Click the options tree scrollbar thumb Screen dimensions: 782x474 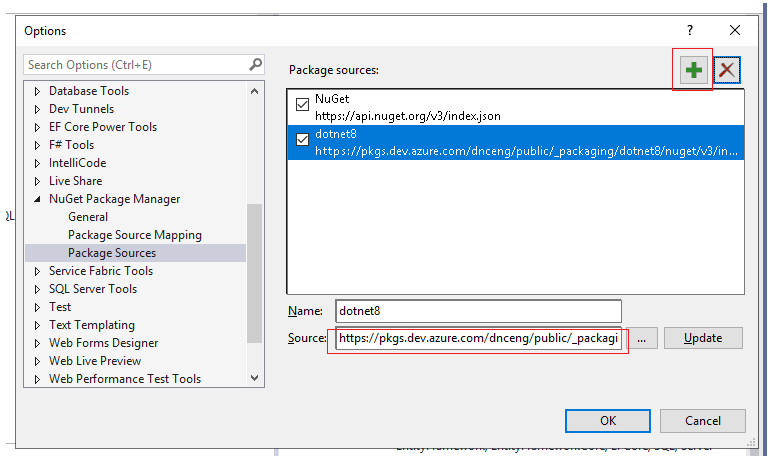coord(254,273)
